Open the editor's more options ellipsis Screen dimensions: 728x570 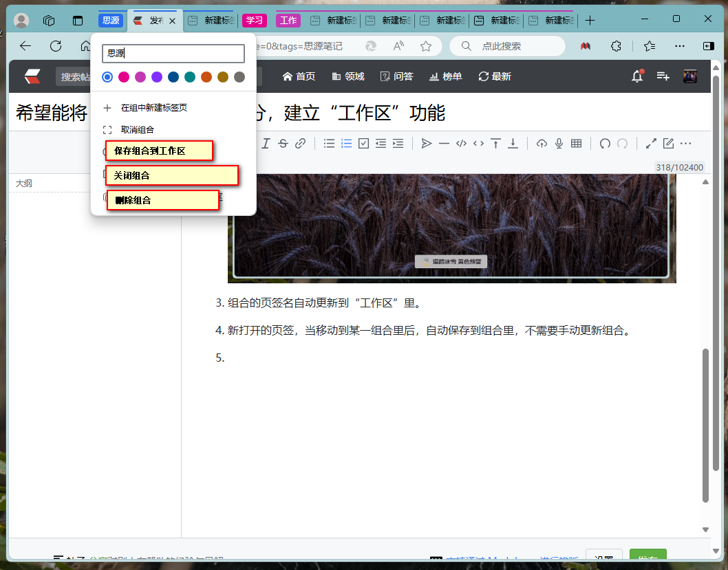pyautogui.click(x=685, y=143)
